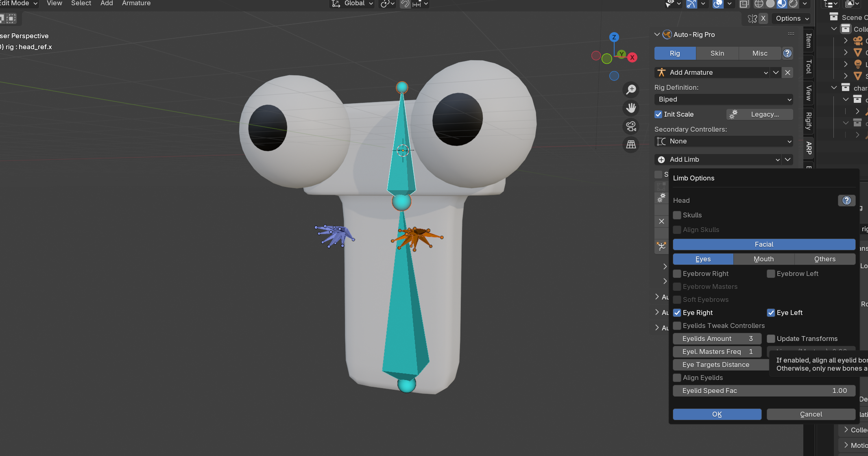Toggle X-axis mirror button near Options
The image size is (868, 456).
pyautogui.click(x=763, y=18)
